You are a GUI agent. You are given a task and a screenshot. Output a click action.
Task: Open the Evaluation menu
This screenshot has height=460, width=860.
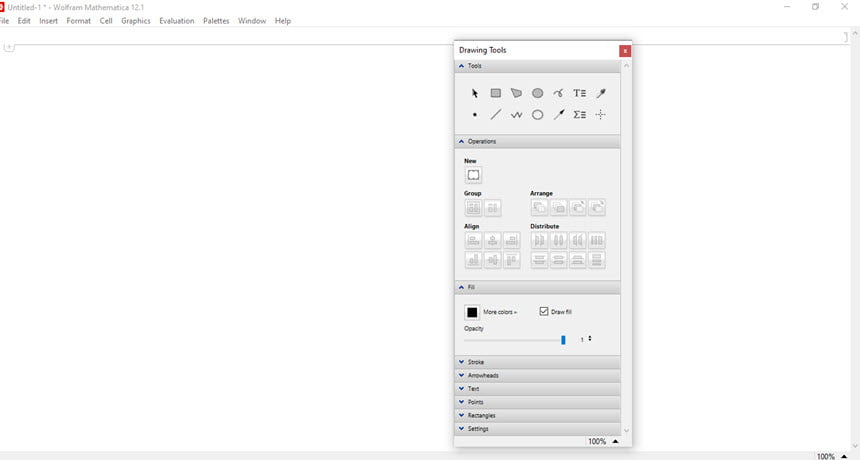[x=177, y=21]
